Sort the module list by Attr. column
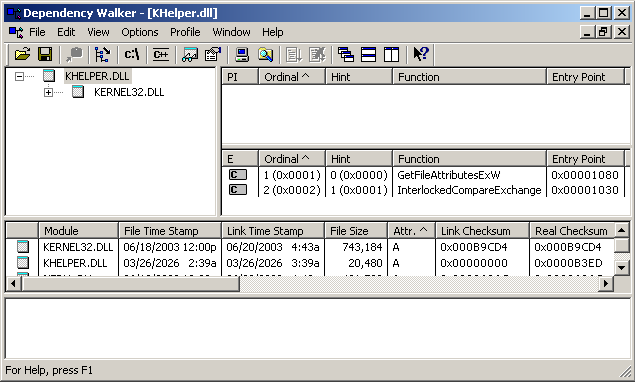The height and width of the screenshot is (382, 635). [411, 230]
